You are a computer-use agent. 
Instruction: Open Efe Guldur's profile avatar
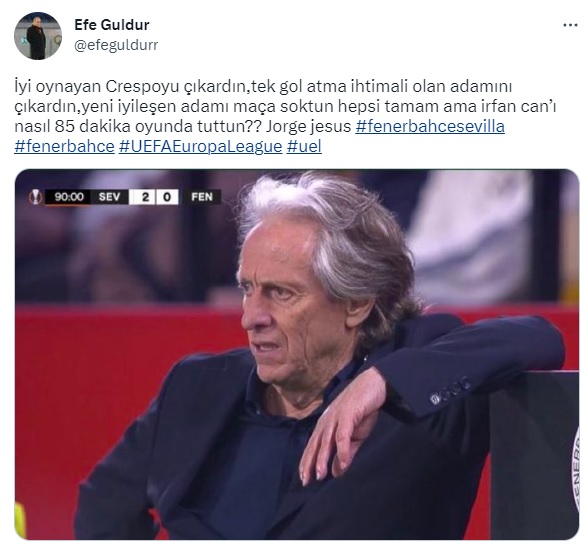(x=38, y=36)
